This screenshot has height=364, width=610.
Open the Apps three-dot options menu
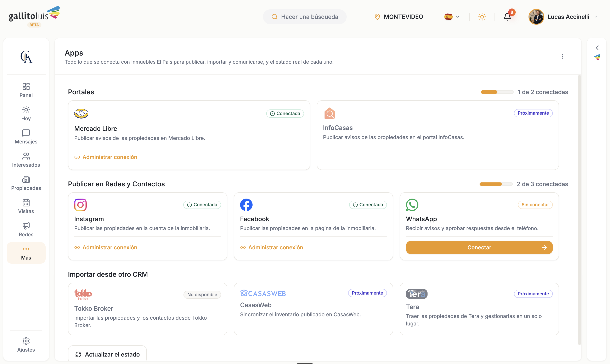coord(562,56)
